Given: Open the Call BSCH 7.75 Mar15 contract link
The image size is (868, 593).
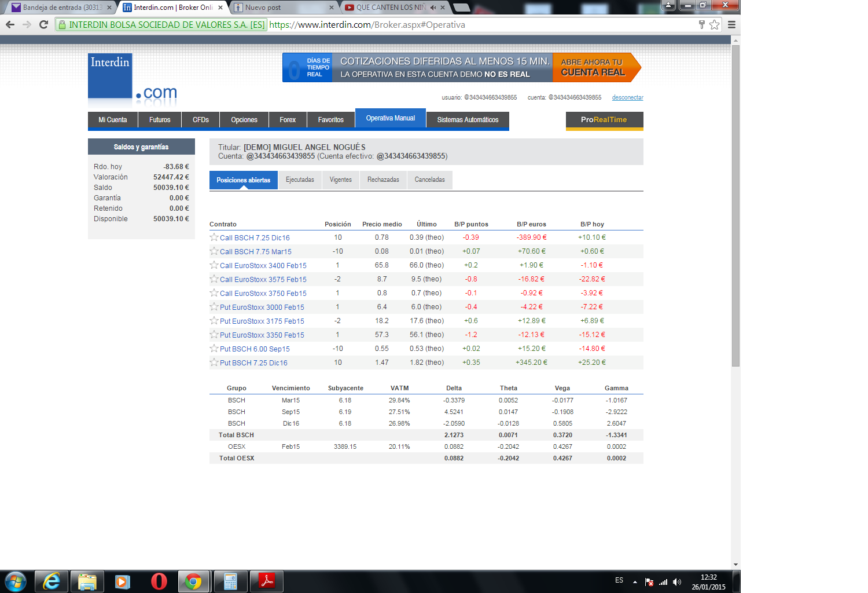Looking at the screenshot, I should pos(256,252).
